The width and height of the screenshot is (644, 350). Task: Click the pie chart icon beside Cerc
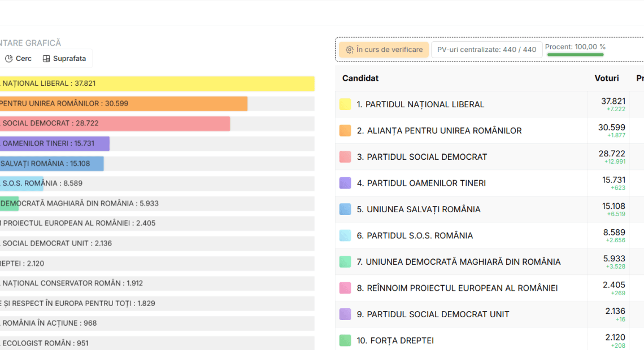tap(9, 59)
